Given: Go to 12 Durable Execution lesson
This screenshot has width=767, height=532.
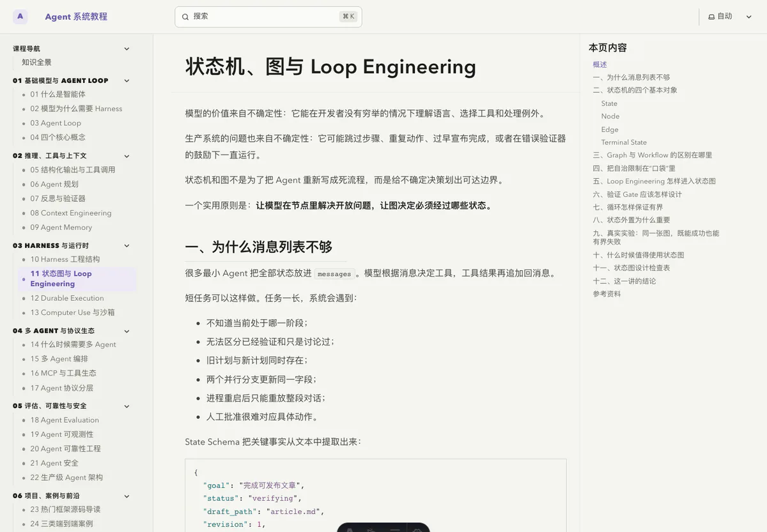Looking at the screenshot, I should coord(67,298).
